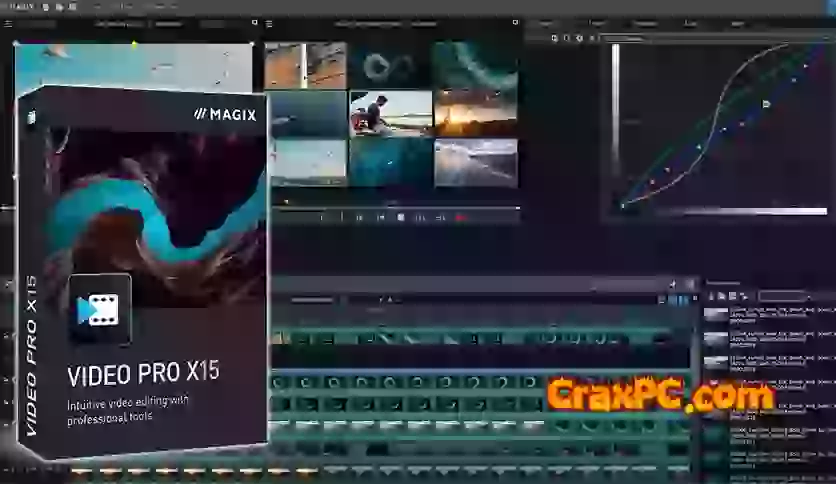Select the teal ocean wave thumbnail
Viewport: 836px width, 484px height.
[476, 66]
